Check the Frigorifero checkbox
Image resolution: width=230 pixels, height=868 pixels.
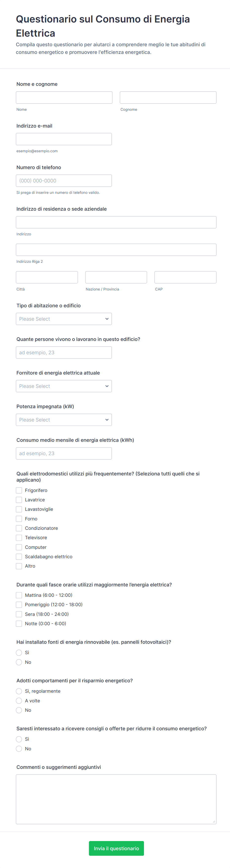19,490
